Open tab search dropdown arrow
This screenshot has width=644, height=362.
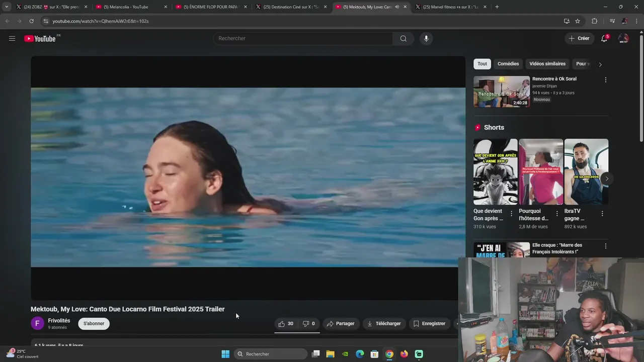[x=7, y=7]
